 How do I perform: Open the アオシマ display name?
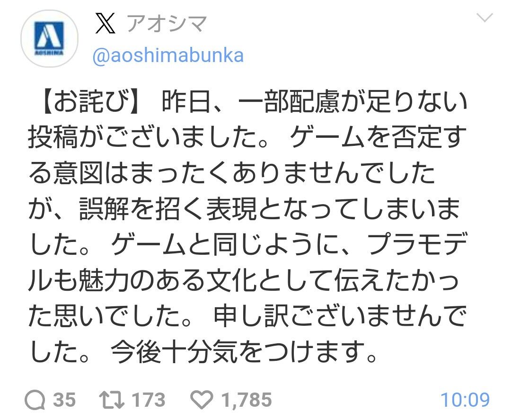coord(166,23)
